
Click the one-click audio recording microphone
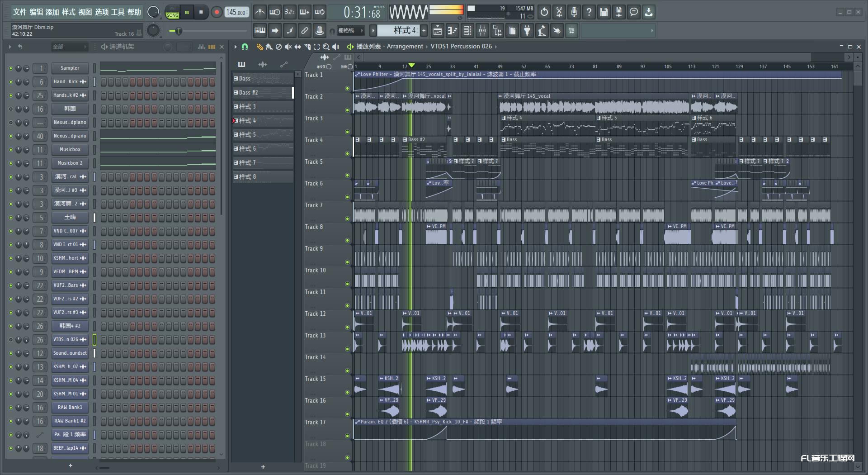574,12
